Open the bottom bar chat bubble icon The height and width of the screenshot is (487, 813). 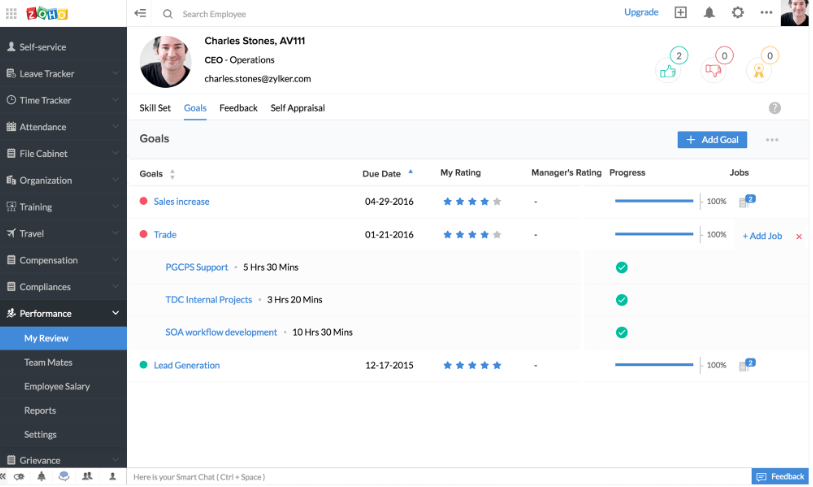pos(64,476)
